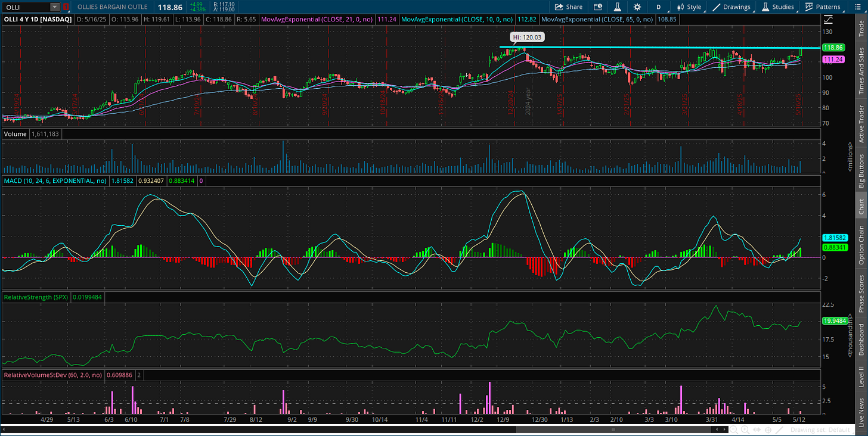868x436 pixels.
Task: Click the 0.609886 relative volume value
Action: click(x=119, y=375)
